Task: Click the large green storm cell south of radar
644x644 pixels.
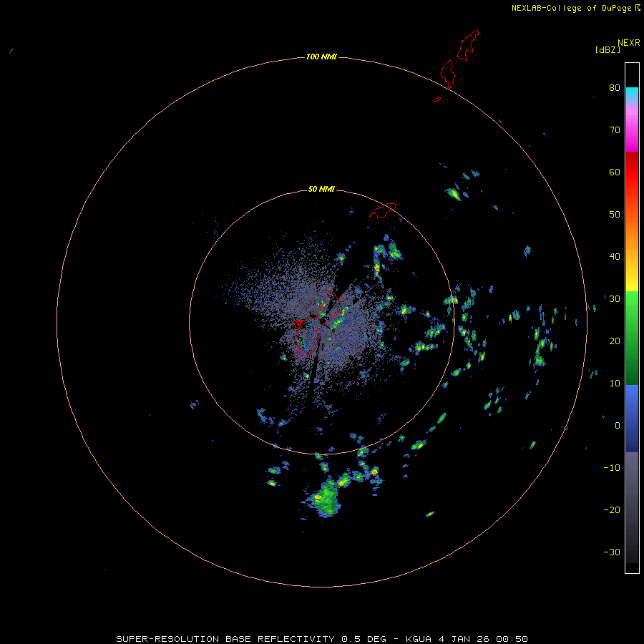Action: [326, 499]
